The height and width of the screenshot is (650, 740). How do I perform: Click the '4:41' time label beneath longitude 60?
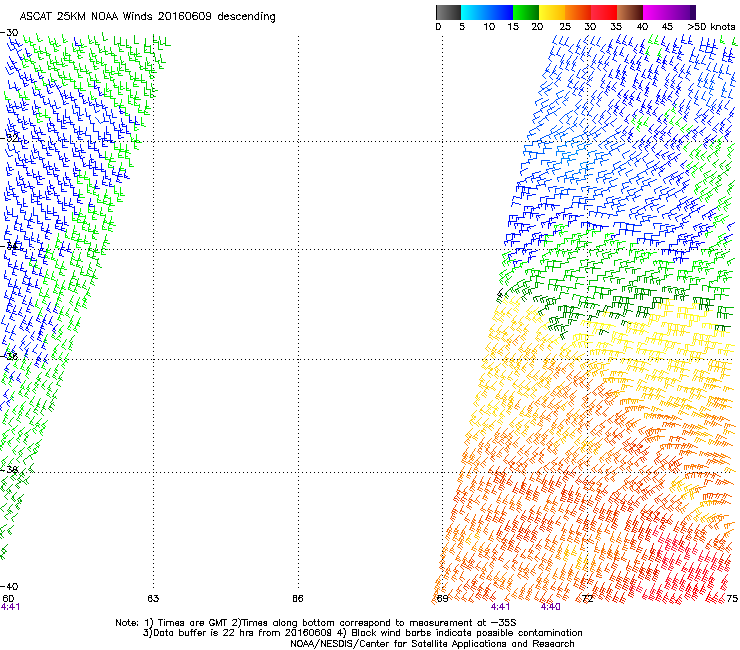click(x=10, y=607)
